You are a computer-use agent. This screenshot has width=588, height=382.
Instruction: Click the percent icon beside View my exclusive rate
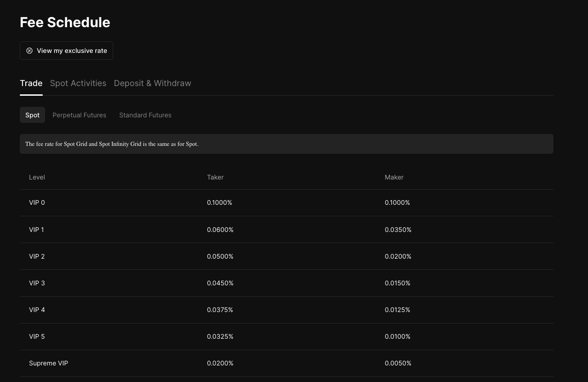tap(29, 51)
